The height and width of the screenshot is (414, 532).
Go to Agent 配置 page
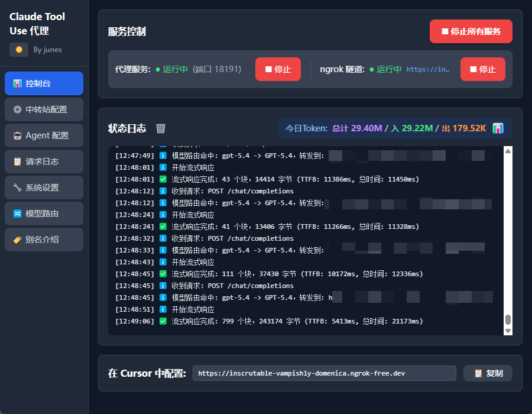click(44, 135)
